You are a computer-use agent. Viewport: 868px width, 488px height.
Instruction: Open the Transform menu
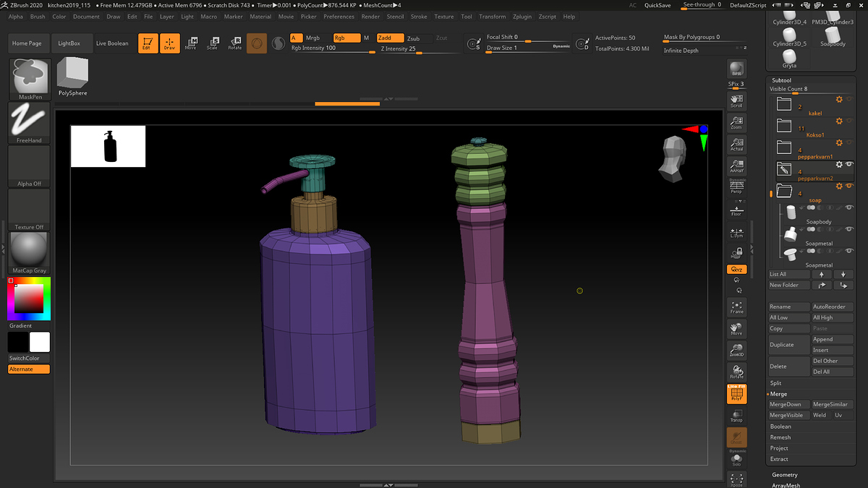493,17
